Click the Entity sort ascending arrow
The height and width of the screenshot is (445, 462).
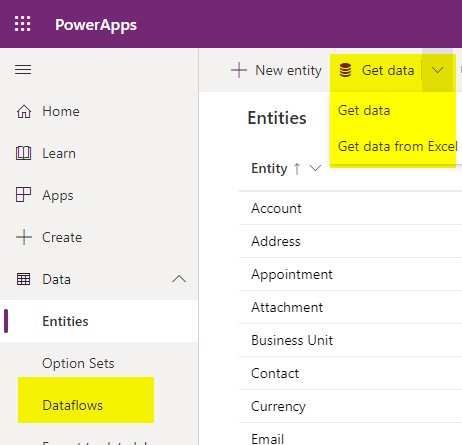(x=297, y=169)
